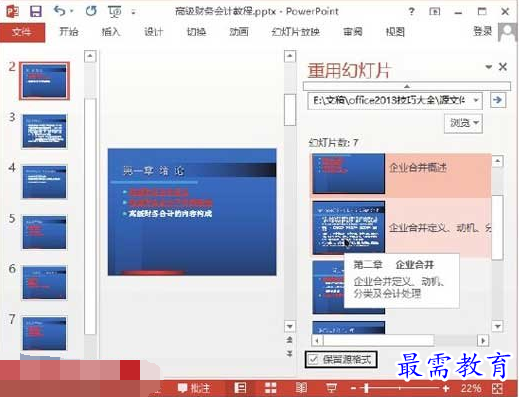519x397 pixels.
Task: Open the 文件 menu
Action: (x=22, y=32)
